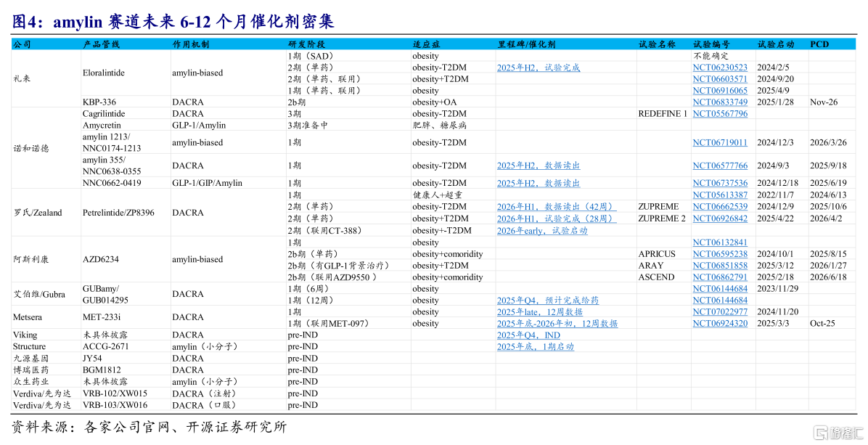Click the 研发阶段 column header
This screenshot has height=445, width=868.
click(306, 44)
